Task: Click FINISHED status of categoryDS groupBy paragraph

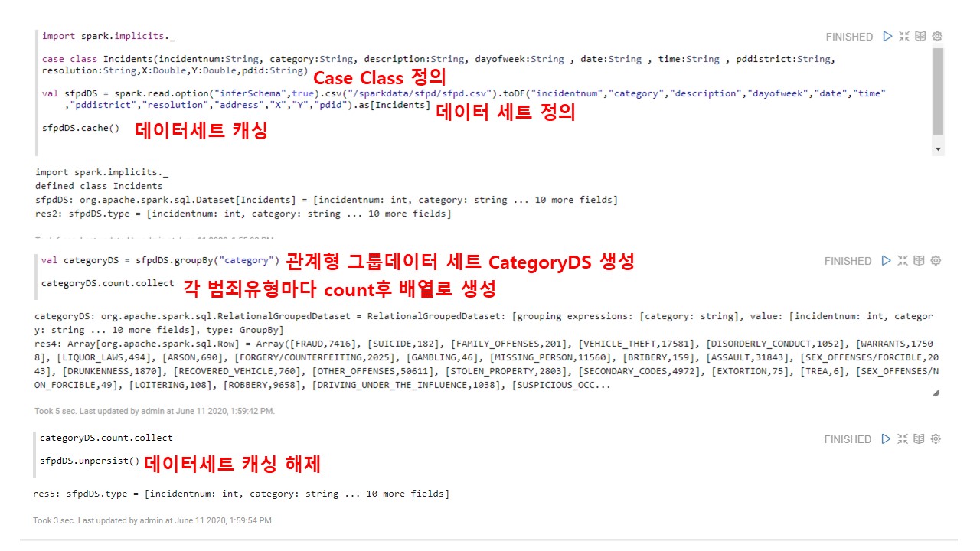Action: point(848,261)
